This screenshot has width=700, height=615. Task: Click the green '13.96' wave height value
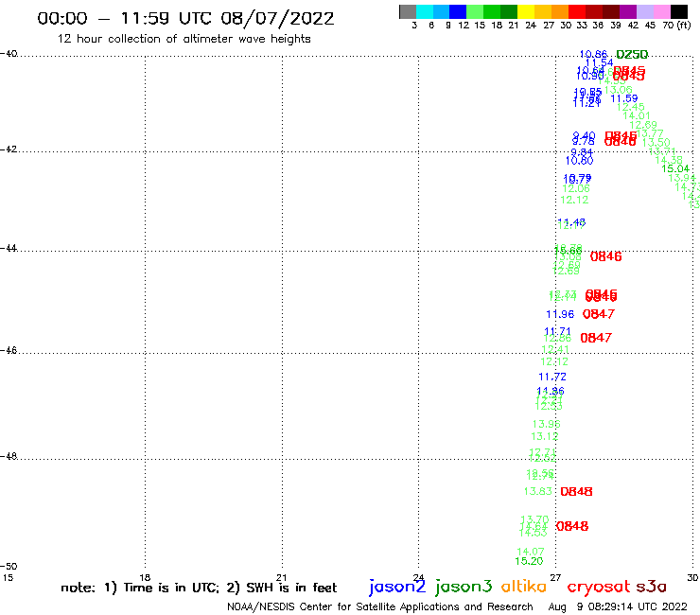[547, 424]
